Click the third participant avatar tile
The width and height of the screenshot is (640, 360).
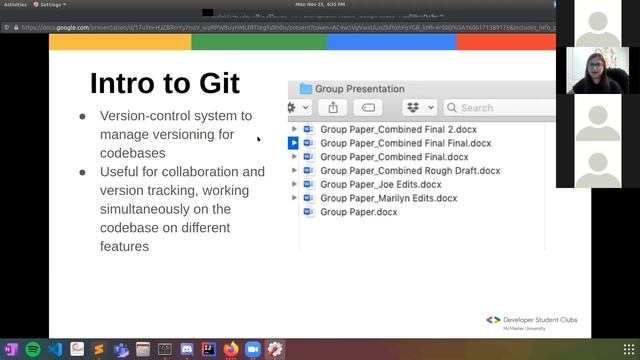coord(598,118)
